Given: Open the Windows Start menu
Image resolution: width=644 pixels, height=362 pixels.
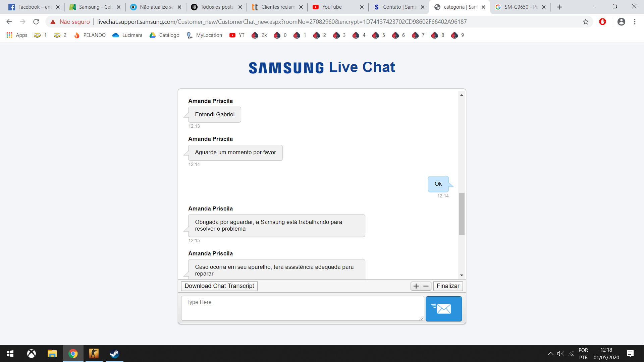Looking at the screenshot, I should click(10, 354).
